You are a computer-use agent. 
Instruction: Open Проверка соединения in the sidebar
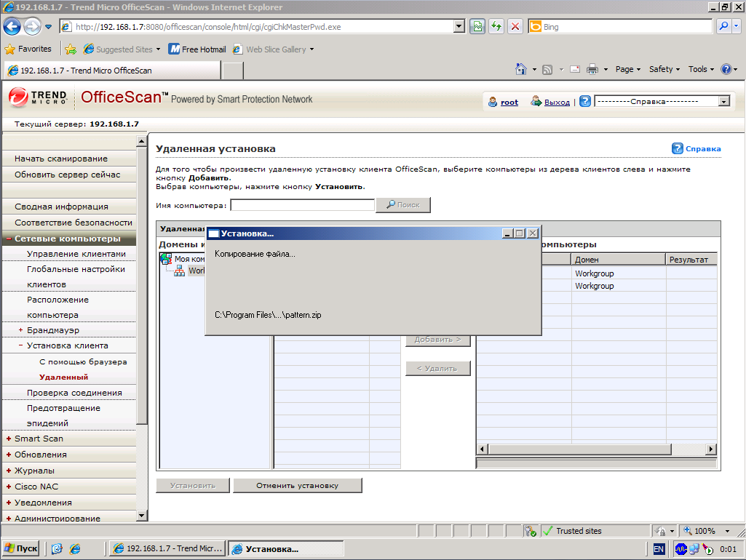coord(74,393)
